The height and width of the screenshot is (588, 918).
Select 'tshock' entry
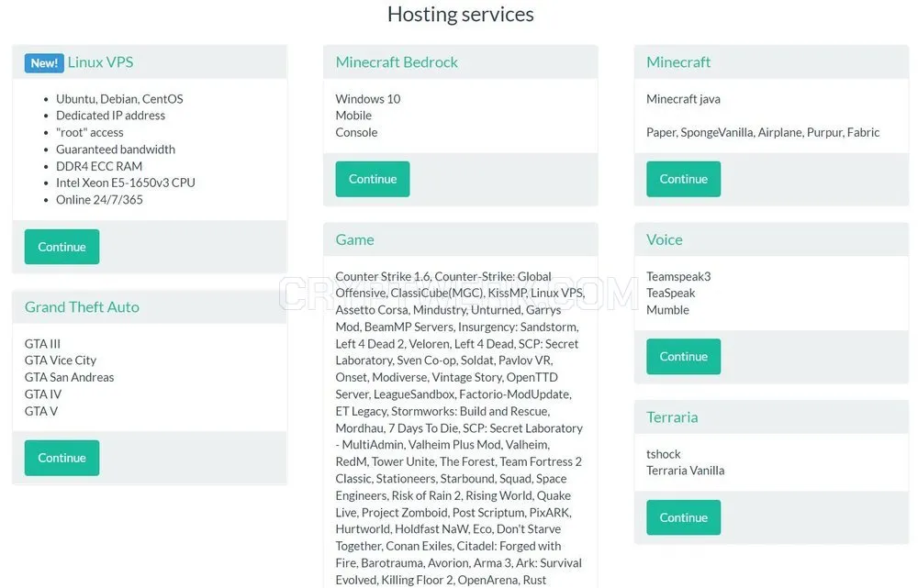(x=664, y=454)
